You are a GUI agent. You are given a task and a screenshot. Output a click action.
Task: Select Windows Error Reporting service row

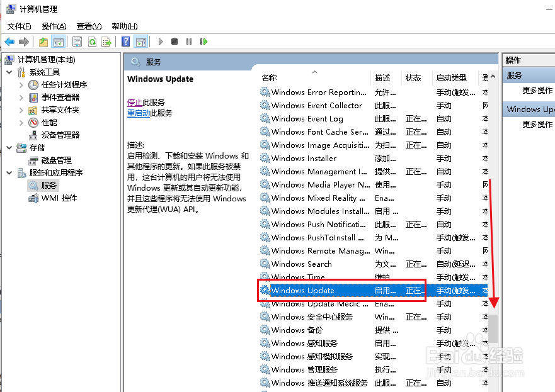[374, 92]
